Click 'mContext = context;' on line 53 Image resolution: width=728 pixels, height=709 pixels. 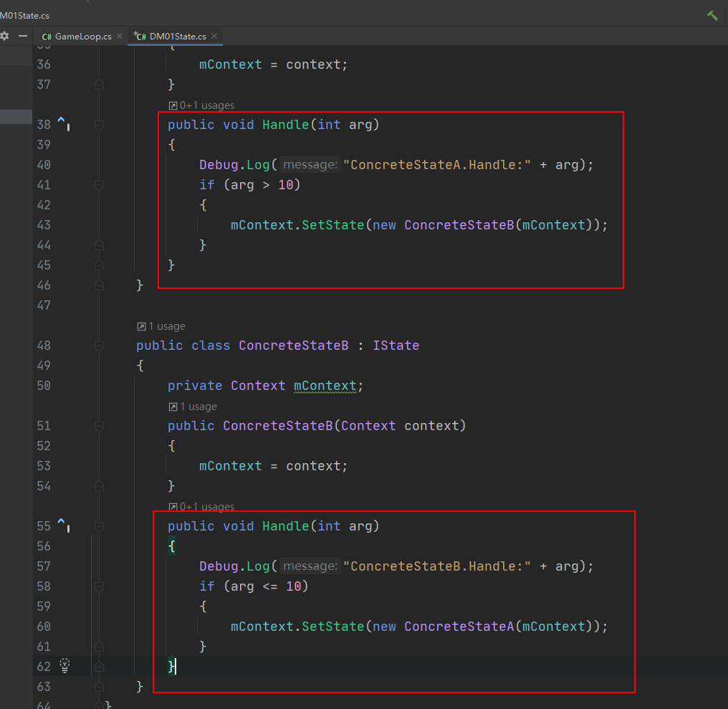[x=273, y=466]
